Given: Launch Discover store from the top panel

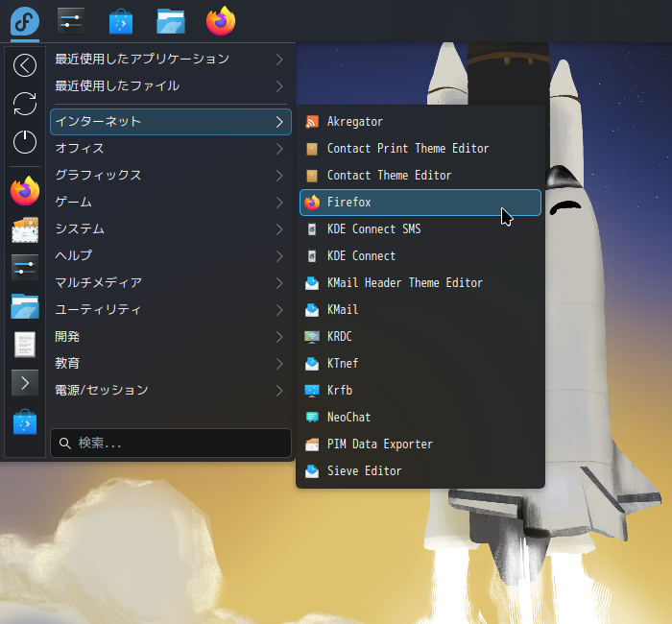Looking at the screenshot, I should tap(121, 21).
